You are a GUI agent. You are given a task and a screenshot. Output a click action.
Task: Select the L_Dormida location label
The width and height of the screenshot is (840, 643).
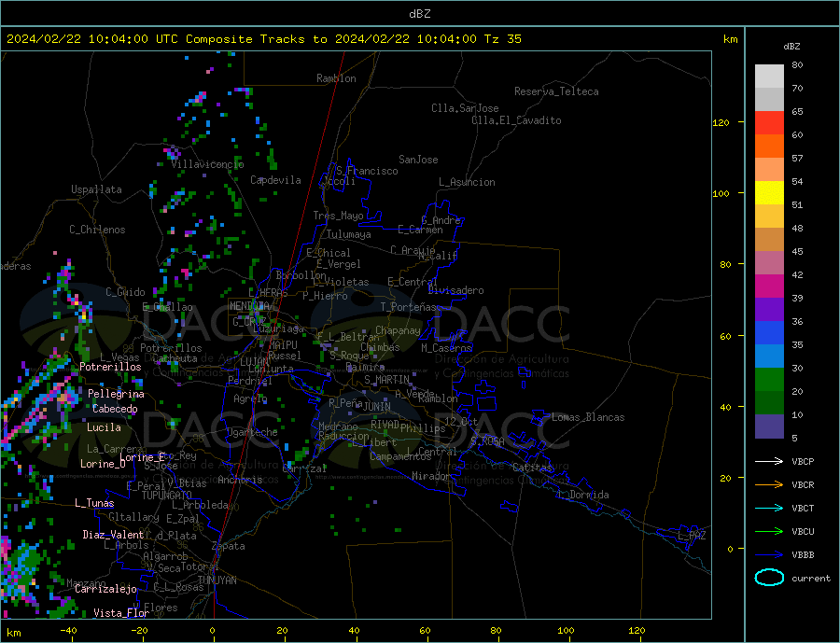click(584, 495)
